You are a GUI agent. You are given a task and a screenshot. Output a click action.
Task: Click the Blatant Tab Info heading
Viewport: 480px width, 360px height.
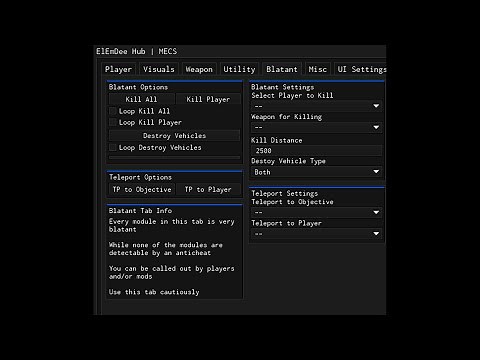(x=140, y=211)
